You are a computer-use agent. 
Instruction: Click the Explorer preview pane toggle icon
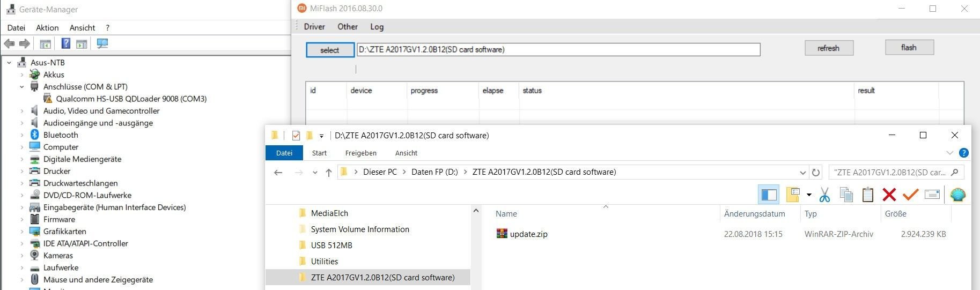769,195
